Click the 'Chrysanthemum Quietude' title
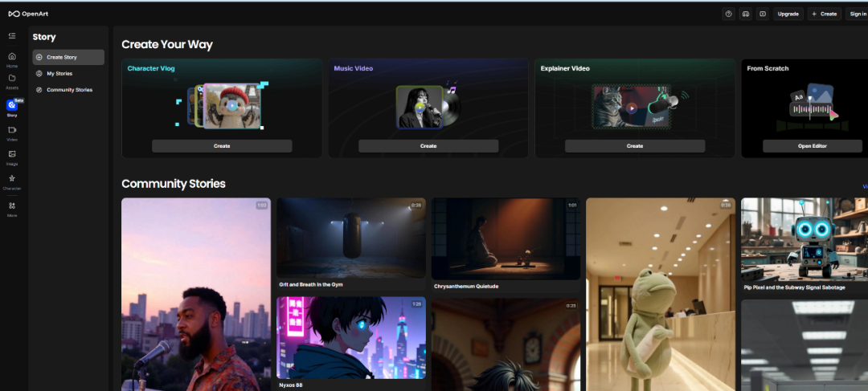868x391 pixels. 466,287
